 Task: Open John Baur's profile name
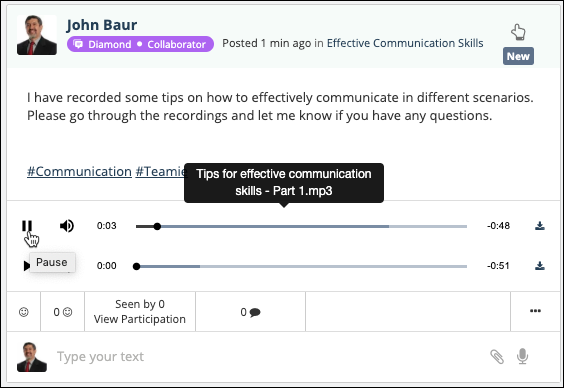coord(101,25)
